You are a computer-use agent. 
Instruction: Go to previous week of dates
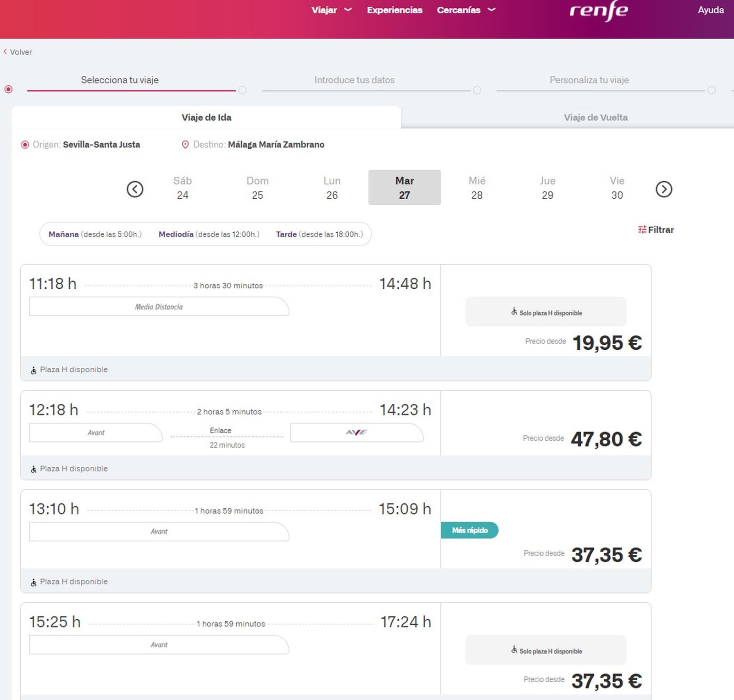[x=135, y=189]
